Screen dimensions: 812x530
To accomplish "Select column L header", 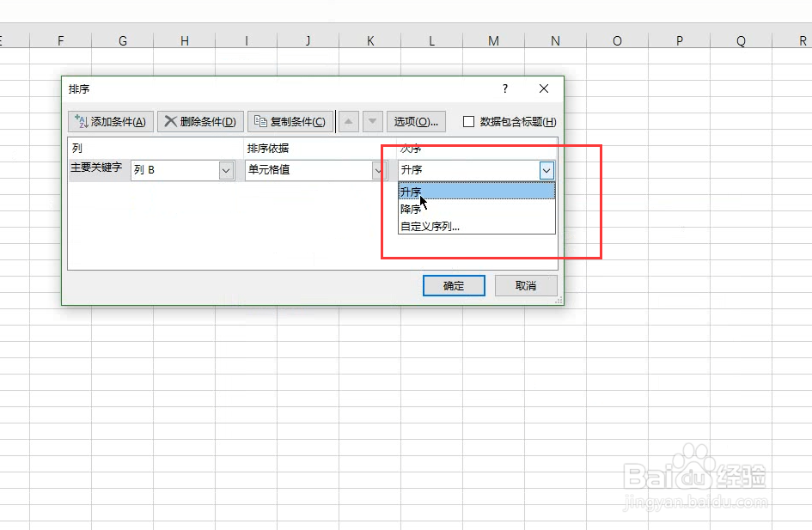I will [432, 41].
